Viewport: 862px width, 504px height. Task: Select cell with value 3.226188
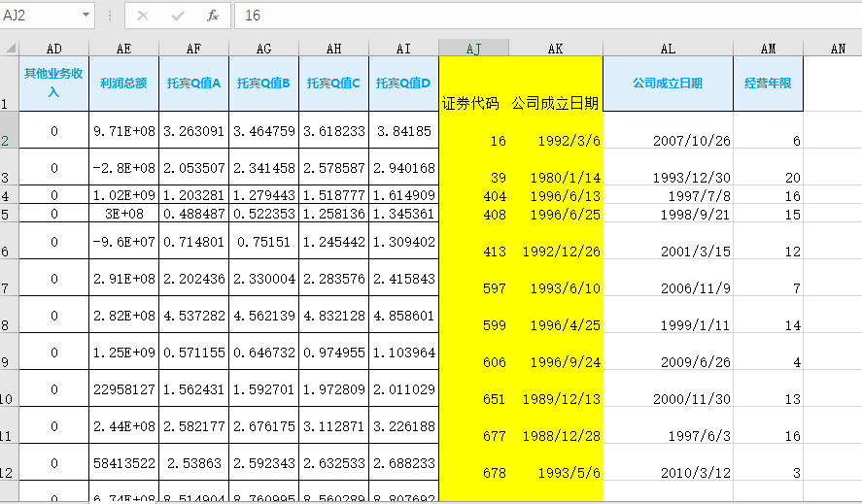(403, 424)
